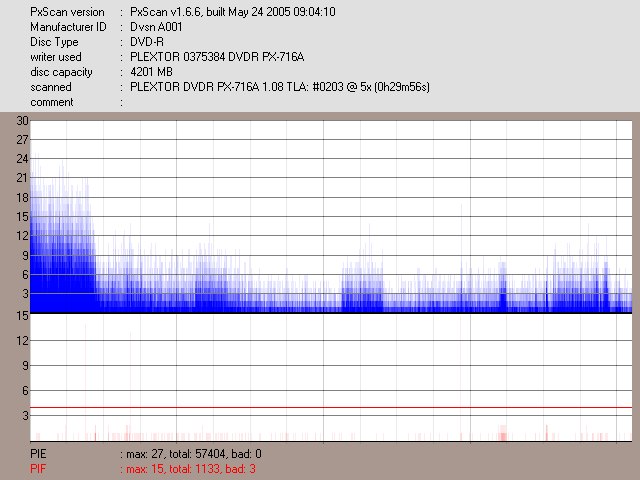Click the red PIF label
The image size is (640, 480).
(x=38, y=469)
